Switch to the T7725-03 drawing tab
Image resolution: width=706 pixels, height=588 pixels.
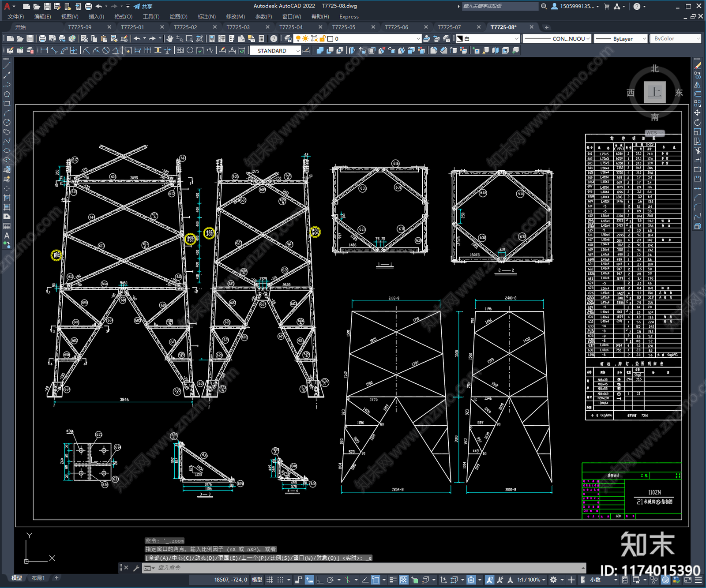[x=238, y=27]
